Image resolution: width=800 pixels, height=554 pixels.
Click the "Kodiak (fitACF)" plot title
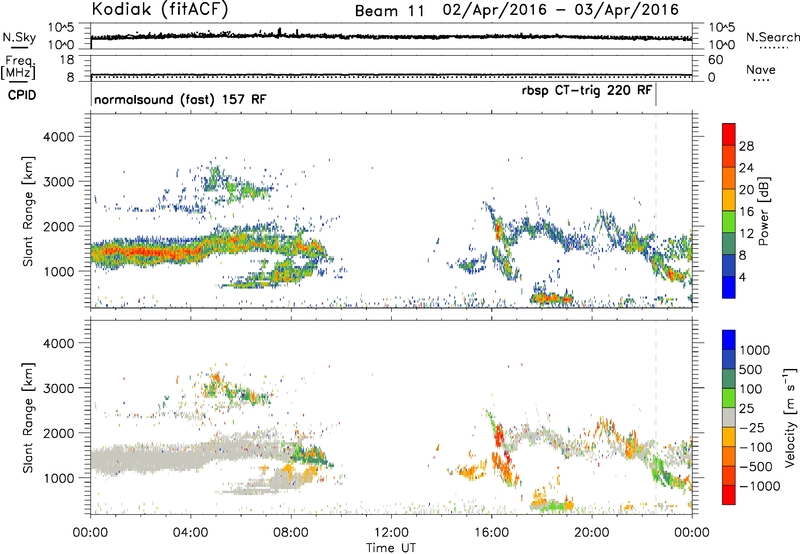click(x=160, y=9)
